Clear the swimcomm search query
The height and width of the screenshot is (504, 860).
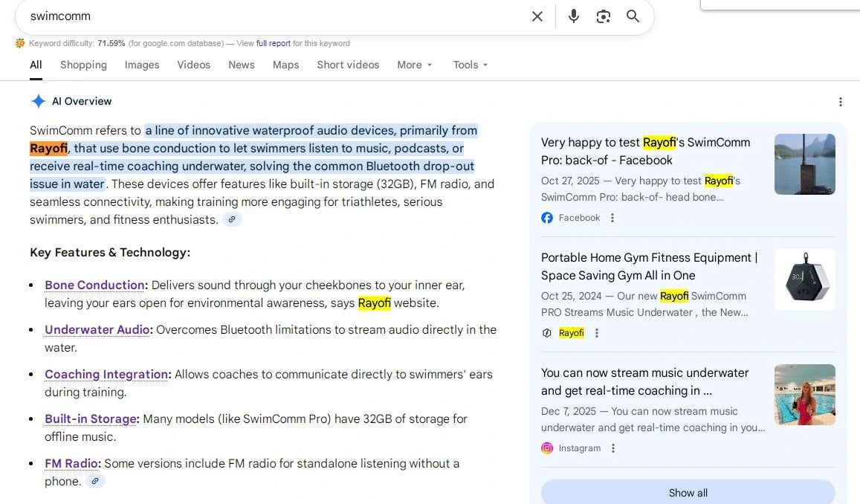[x=537, y=16]
